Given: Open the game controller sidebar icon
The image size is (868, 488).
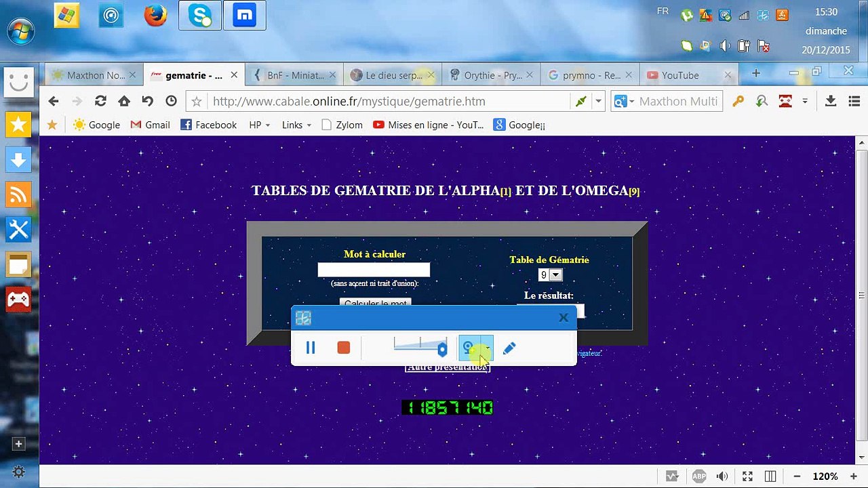Looking at the screenshot, I should tap(18, 300).
